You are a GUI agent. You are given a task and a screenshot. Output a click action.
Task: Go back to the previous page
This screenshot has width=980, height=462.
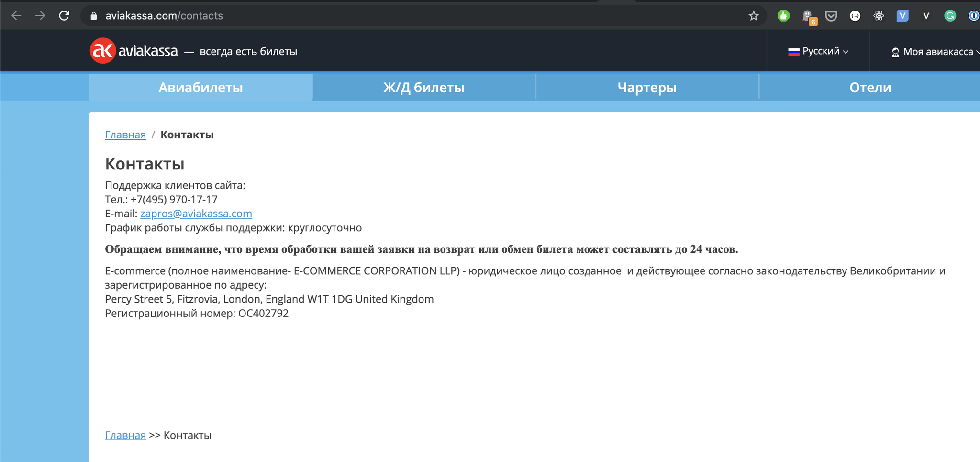(16, 16)
